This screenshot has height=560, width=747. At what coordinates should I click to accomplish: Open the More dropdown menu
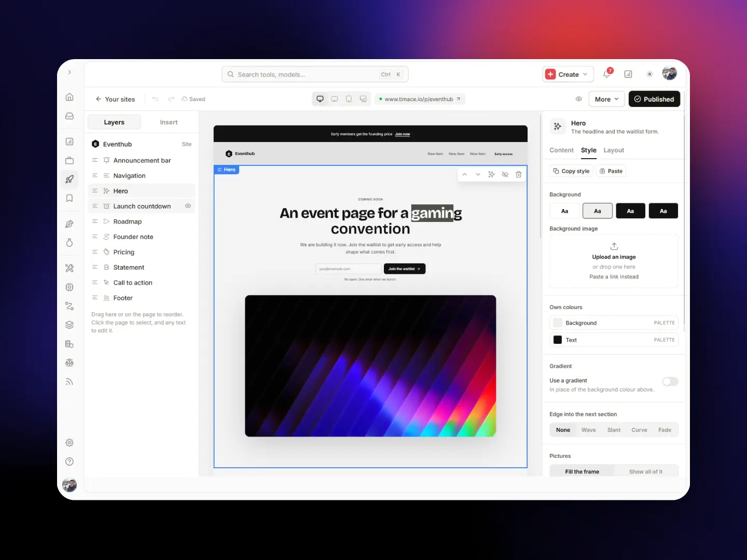(x=606, y=99)
